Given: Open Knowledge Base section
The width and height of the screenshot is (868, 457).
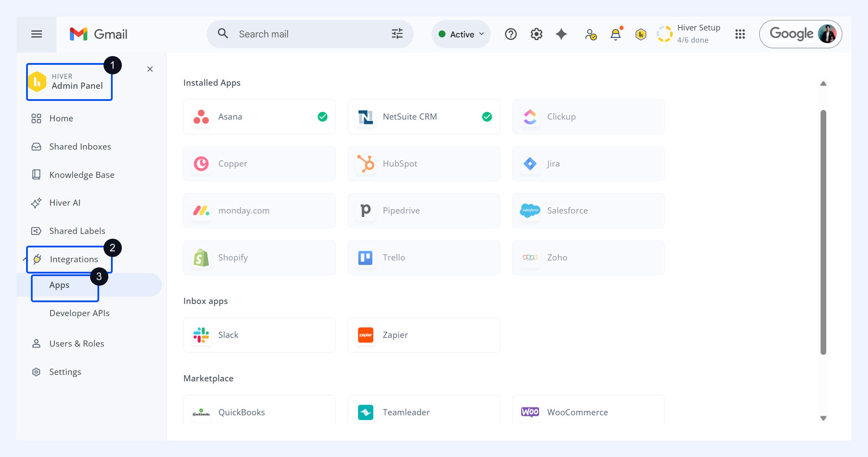Looking at the screenshot, I should coord(82,175).
